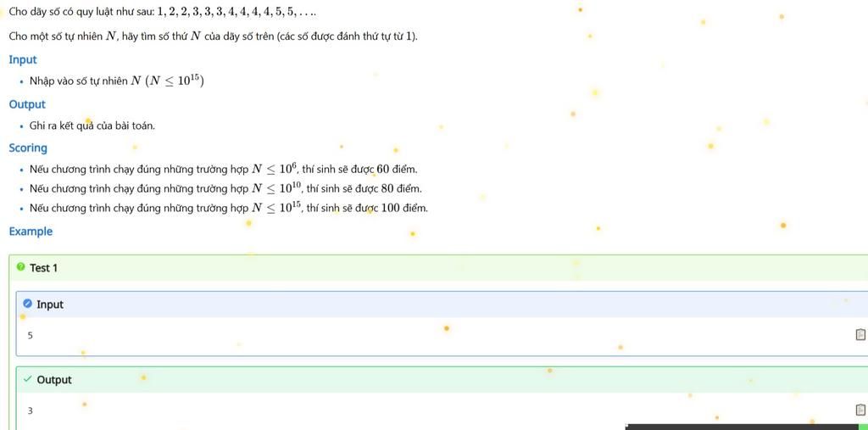Click the green check icon beside Test 1

pos(21,268)
